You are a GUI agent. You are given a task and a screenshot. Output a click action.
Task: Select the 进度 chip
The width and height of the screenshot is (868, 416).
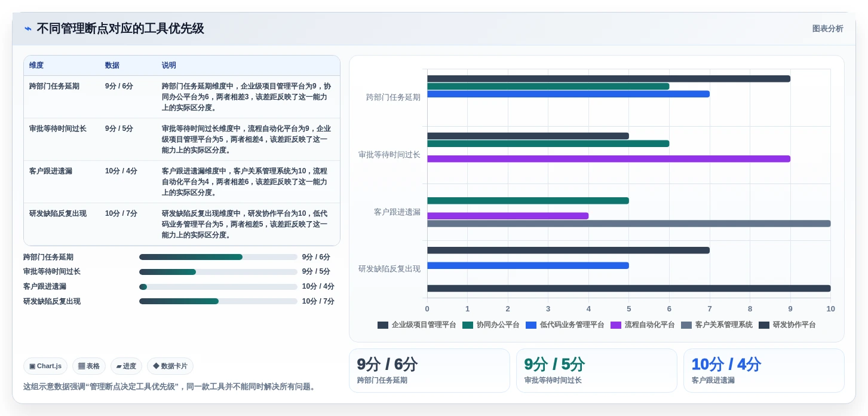[126, 366]
